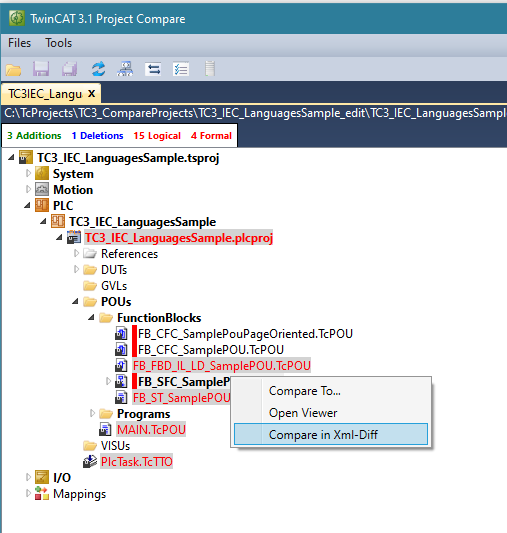Select the DUTs folder label

coord(114,270)
